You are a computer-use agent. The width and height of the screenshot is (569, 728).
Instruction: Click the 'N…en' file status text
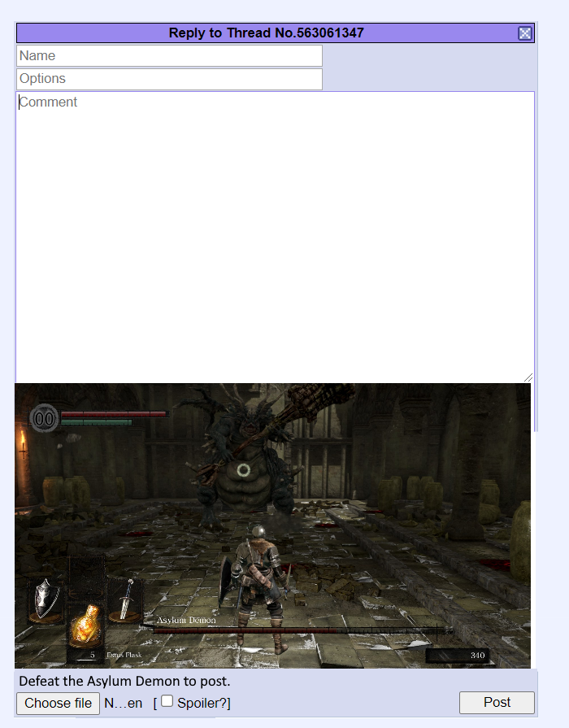pos(123,703)
